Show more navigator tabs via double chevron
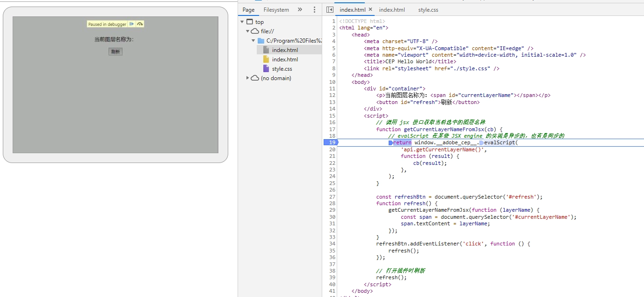Viewport: 644px width, 297px height. [300, 10]
